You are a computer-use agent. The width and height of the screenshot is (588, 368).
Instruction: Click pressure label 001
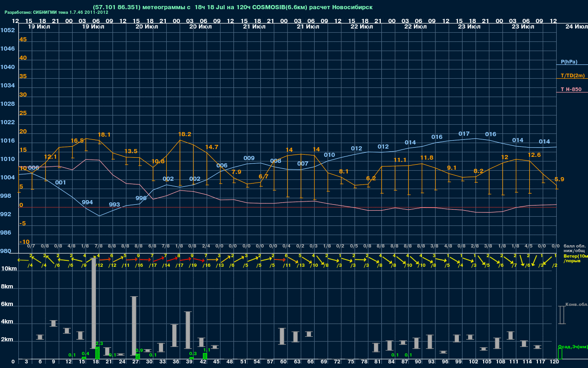tap(61, 183)
